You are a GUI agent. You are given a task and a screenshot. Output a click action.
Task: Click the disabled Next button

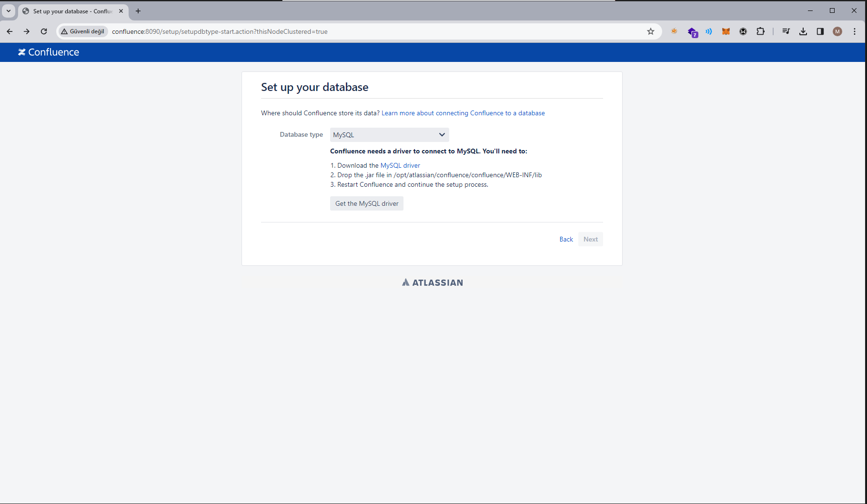click(x=591, y=239)
